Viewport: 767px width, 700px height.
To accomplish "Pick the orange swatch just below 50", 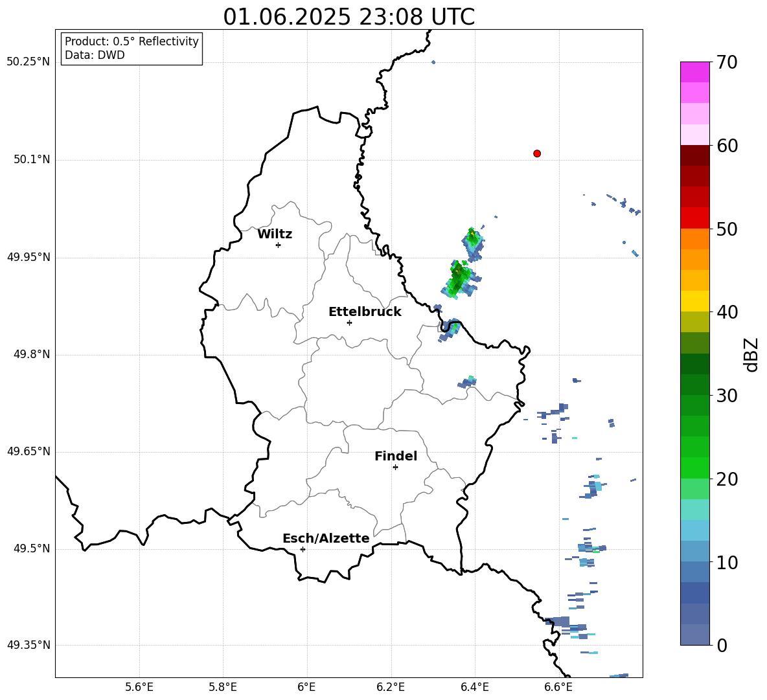I will [x=695, y=239].
